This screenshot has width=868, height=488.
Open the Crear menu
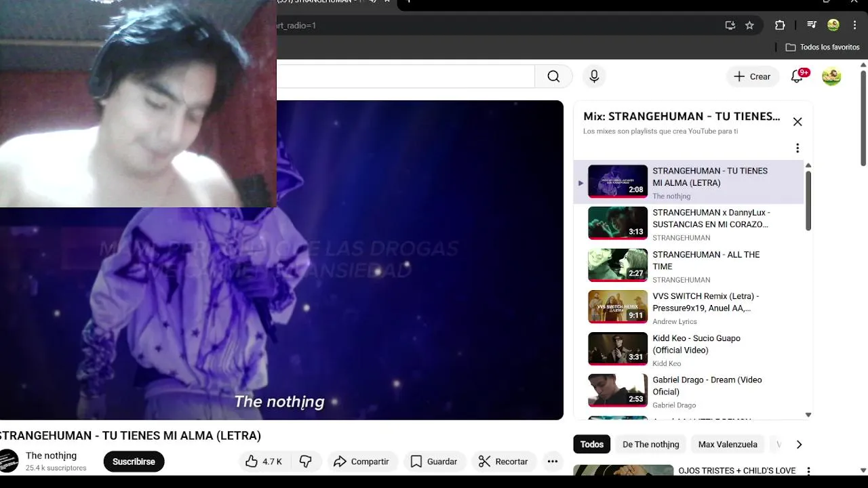(x=752, y=77)
